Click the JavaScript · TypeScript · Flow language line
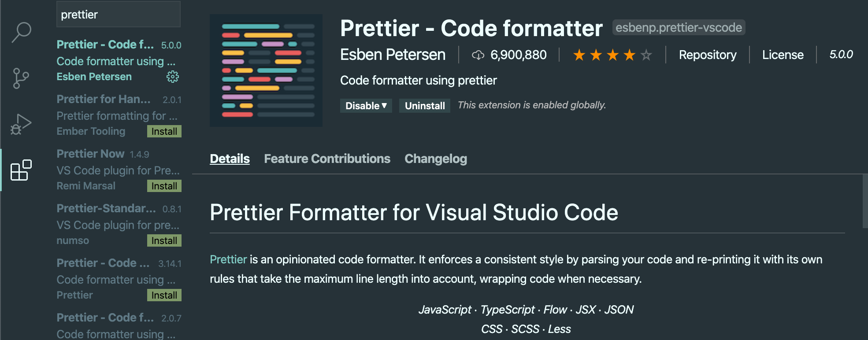The width and height of the screenshot is (868, 340). tap(526, 310)
